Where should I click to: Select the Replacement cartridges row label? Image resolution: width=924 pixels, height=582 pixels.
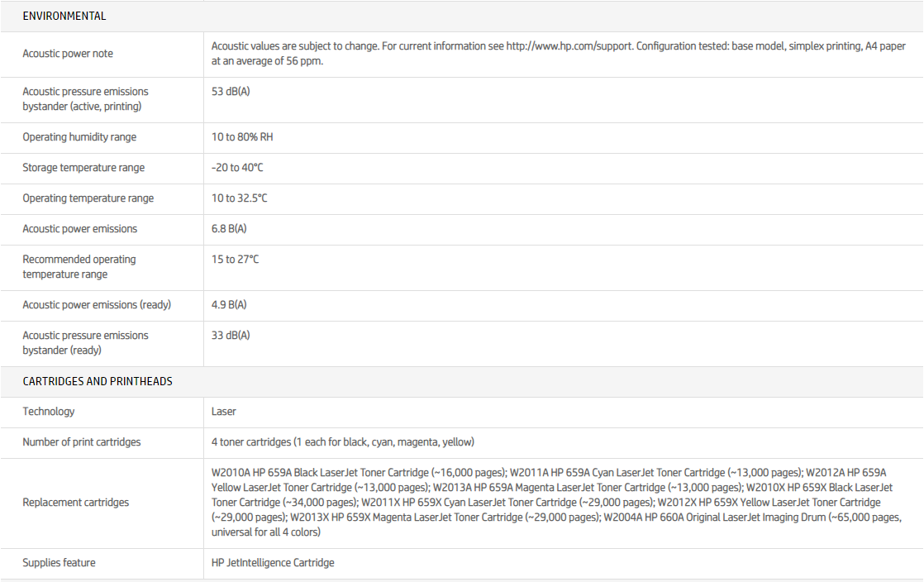(x=75, y=503)
